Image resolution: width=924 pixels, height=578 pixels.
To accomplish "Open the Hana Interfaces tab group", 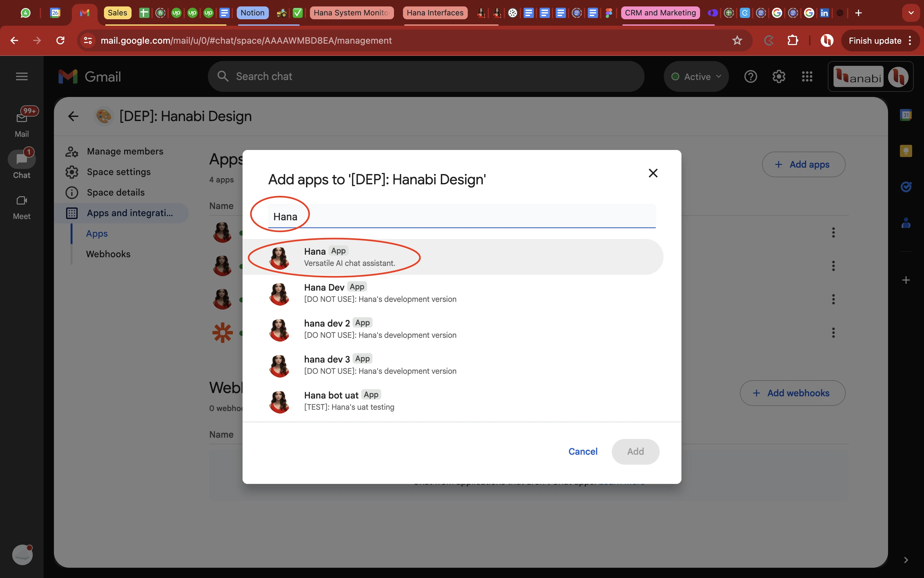I will (x=435, y=13).
